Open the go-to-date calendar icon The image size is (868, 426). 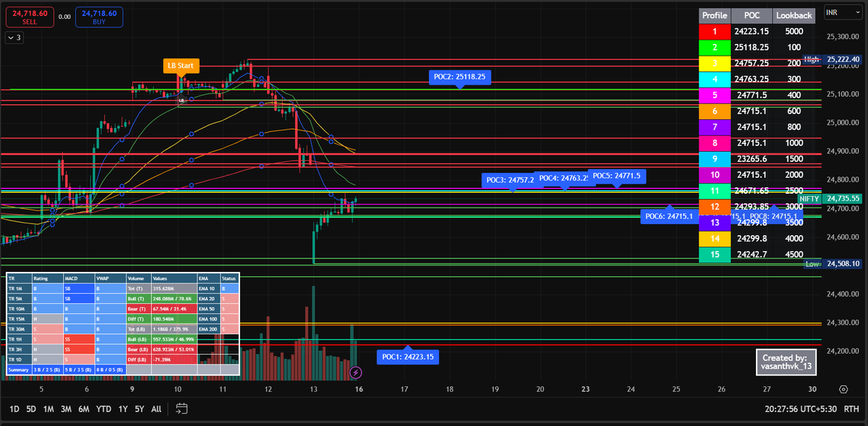182,409
